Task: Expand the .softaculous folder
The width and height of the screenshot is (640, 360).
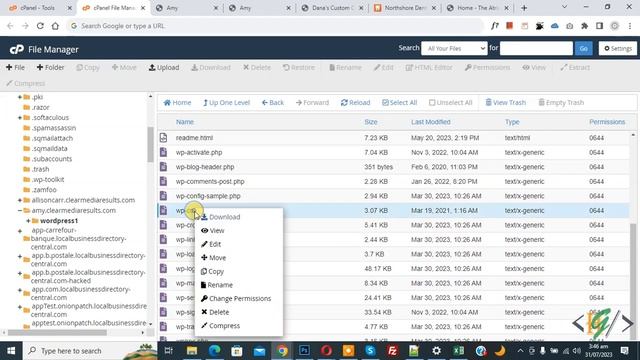Action: (20, 118)
